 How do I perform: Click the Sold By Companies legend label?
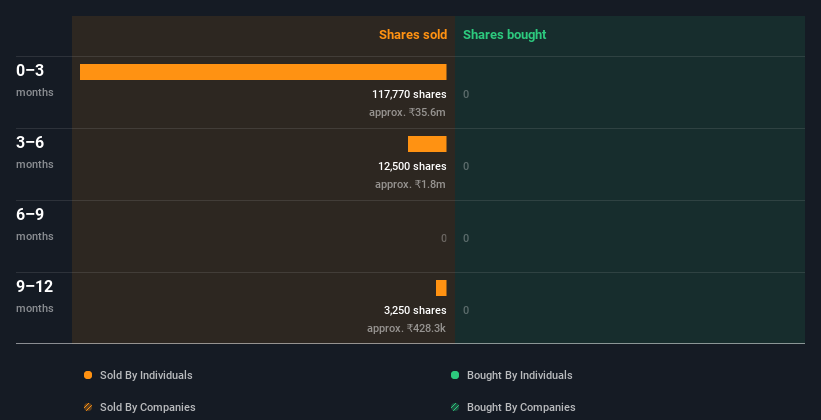148,407
